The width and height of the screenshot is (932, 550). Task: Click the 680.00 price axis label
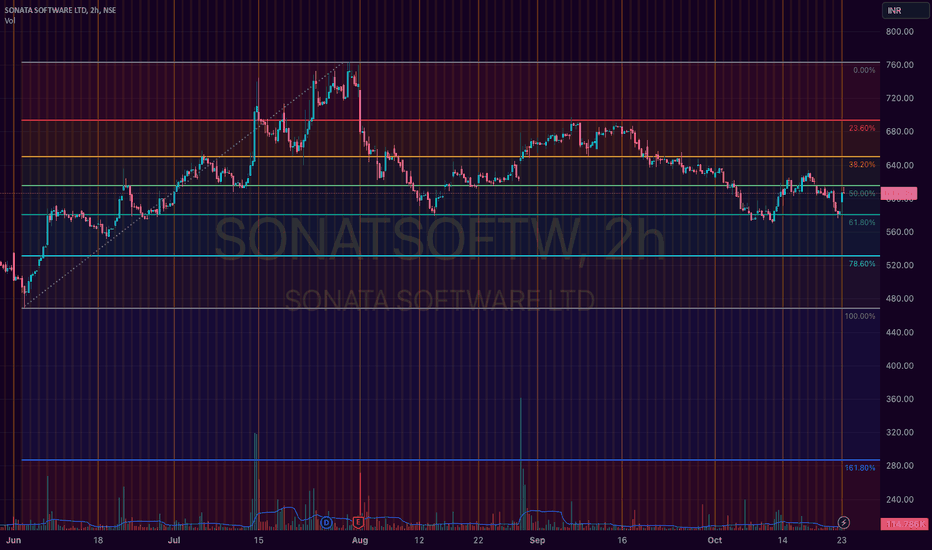tap(899, 131)
